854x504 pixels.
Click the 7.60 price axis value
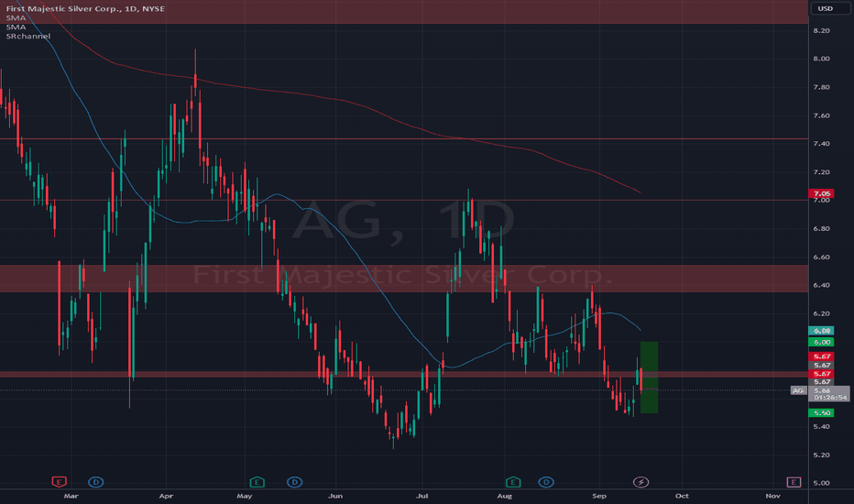(821, 115)
